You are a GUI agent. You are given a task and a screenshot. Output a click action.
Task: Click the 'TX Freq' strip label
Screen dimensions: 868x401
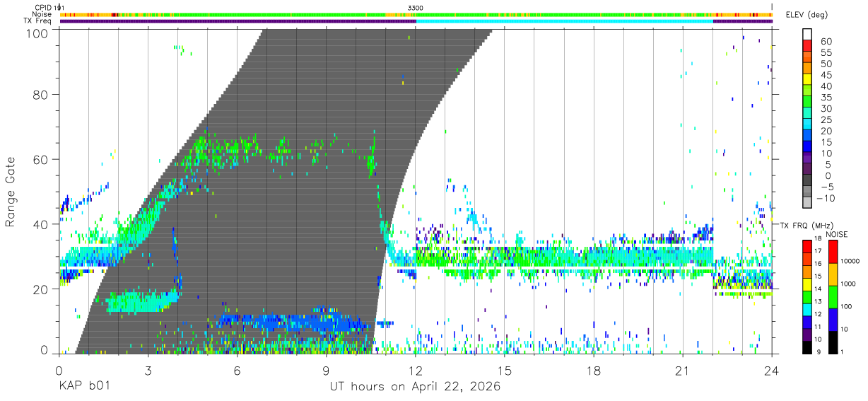tap(38, 21)
